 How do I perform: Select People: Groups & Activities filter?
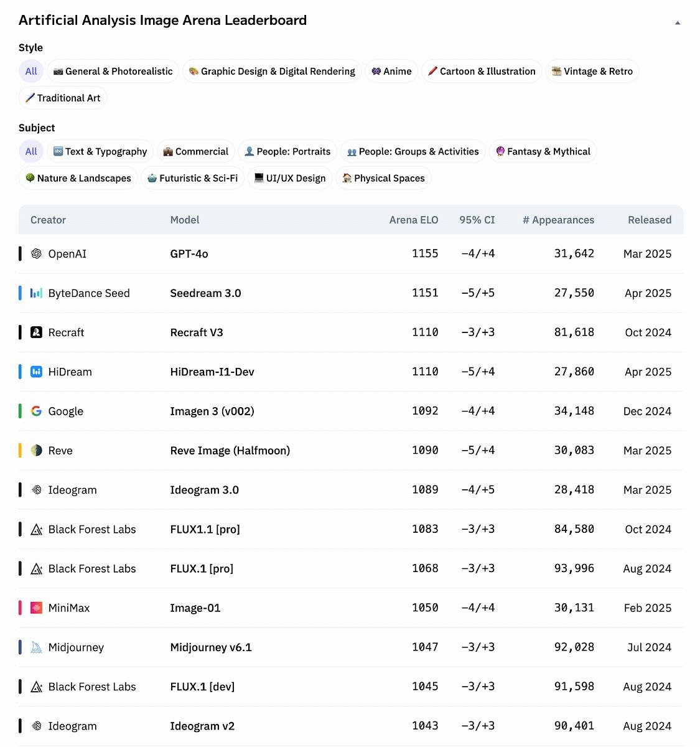pyautogui.click(x=413, y=151)
